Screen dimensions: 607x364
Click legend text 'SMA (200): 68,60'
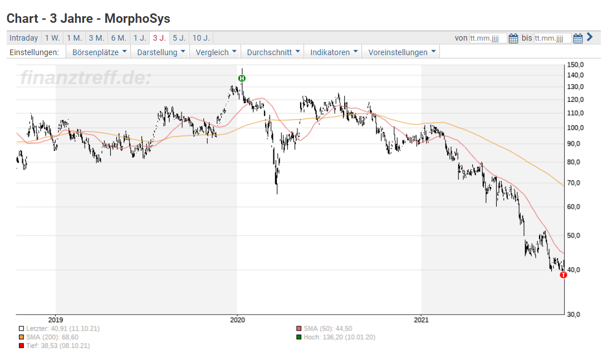[x=52, y=337]
